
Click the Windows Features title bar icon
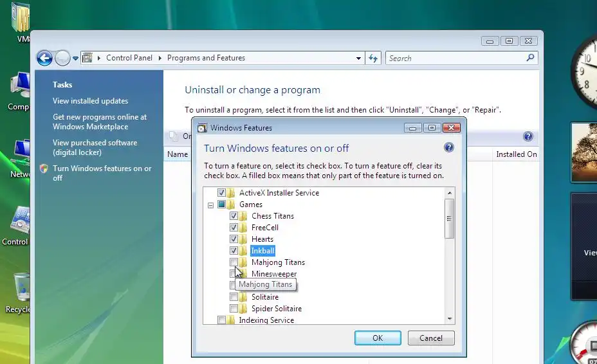202,128
